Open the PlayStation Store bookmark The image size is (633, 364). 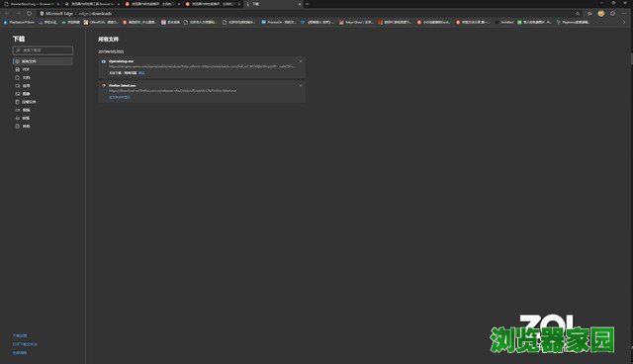(19, 22)
